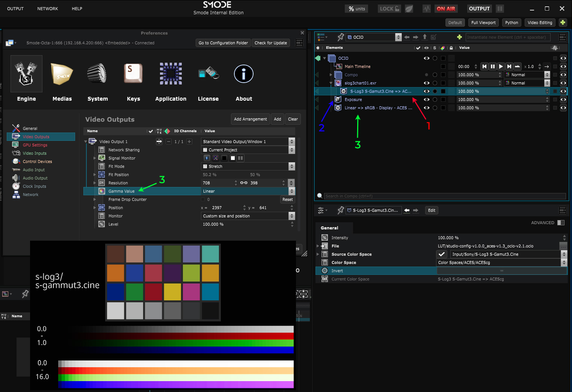Toggle the Invert option

tap(501, 271)
